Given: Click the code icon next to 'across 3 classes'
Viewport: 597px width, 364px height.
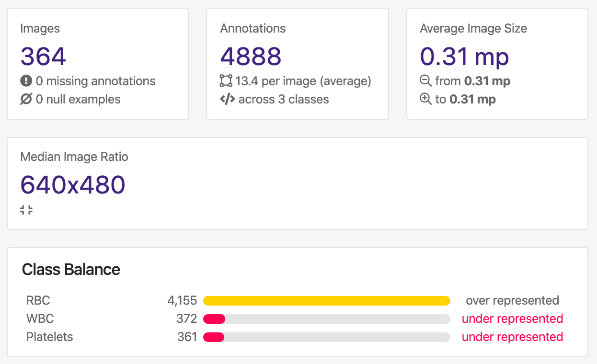Looking at the screenshot, I should coord(227,99).
